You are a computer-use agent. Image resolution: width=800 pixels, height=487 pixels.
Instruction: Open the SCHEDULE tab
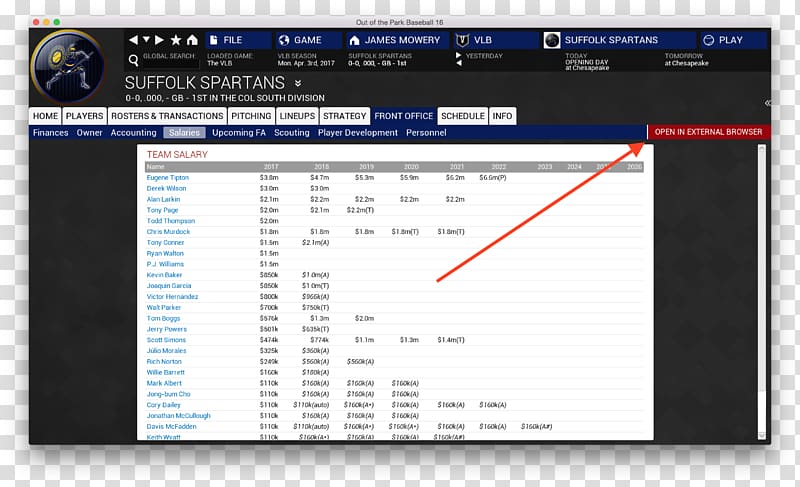[x=463, y=116]
